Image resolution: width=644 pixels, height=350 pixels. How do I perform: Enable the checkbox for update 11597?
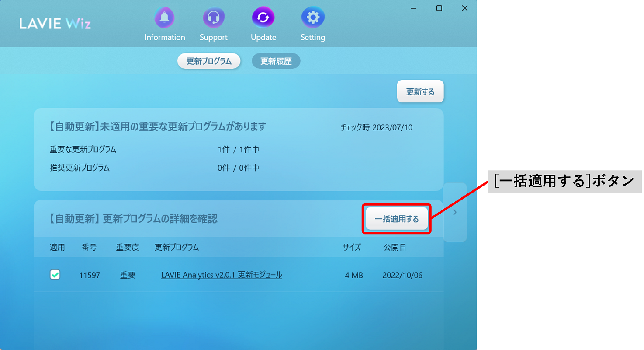(55, 275)
